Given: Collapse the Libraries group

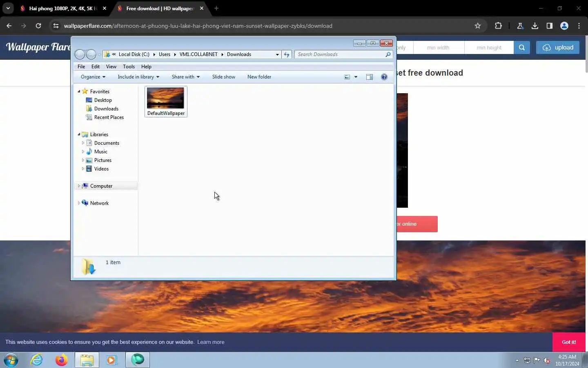Looking at the screenshot, I should (x=79, y=135).
